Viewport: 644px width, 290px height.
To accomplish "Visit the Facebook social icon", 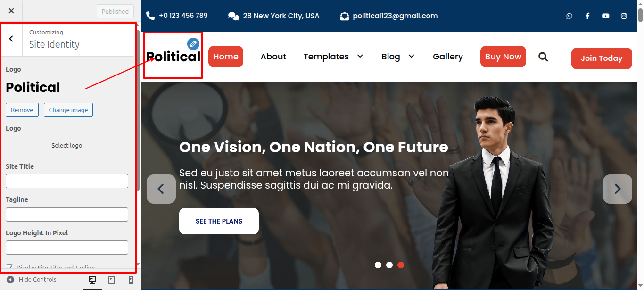I will 587,16.
